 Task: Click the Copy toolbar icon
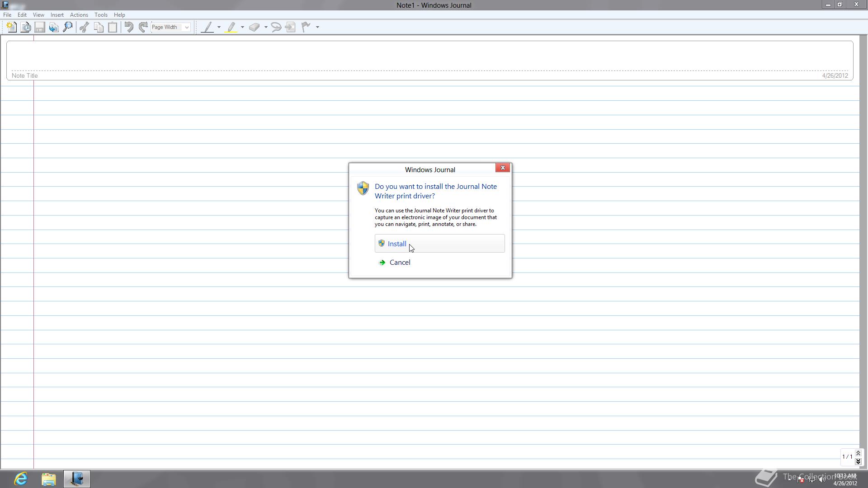[x=99, y=27]
